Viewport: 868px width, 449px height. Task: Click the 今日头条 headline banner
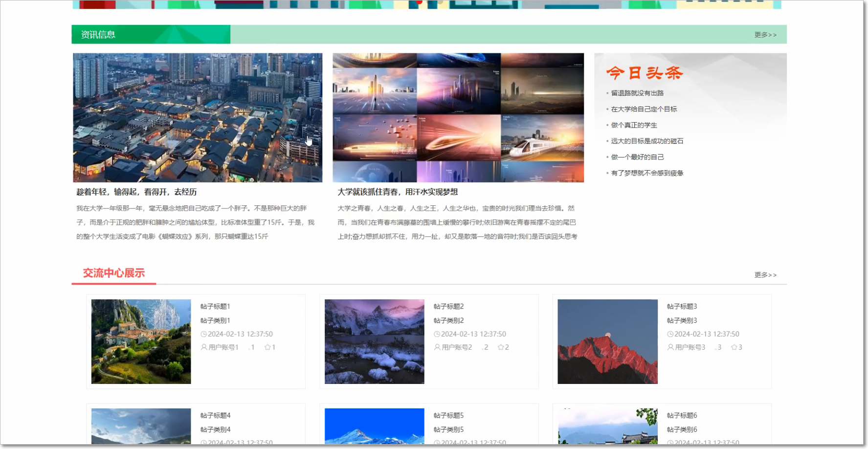point(645,73)
